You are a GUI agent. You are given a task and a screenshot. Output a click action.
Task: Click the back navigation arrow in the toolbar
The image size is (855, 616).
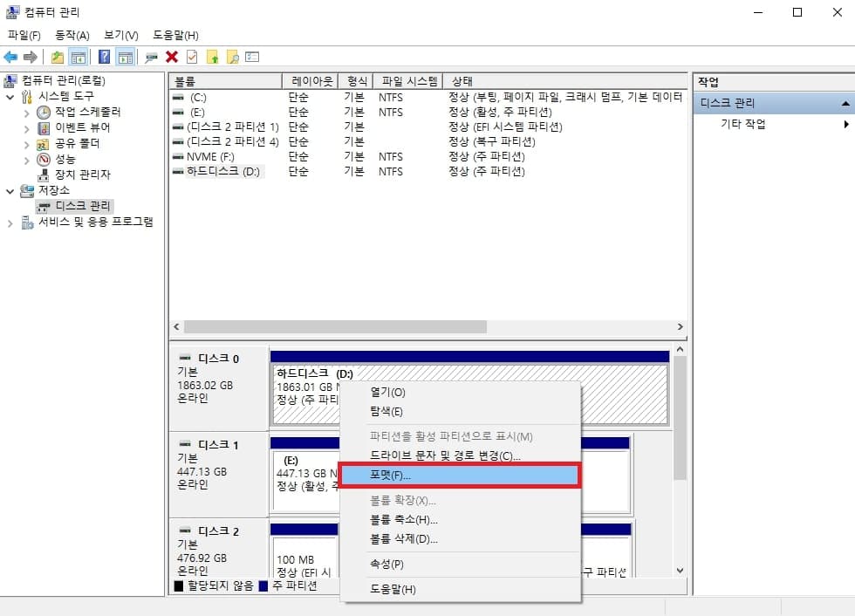pos(10,56)
